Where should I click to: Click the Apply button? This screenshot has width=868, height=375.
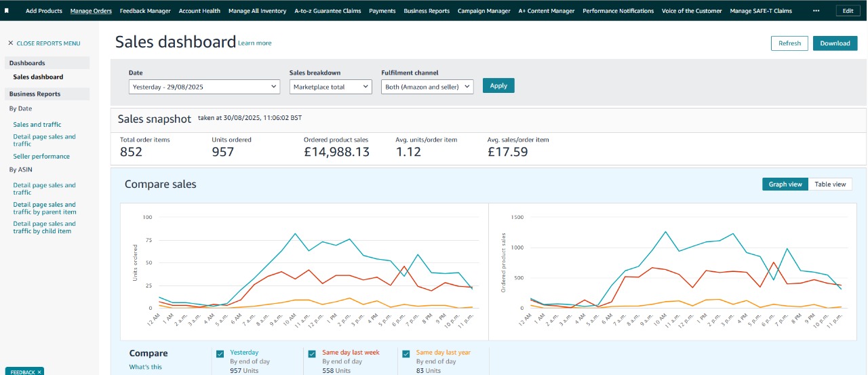pyautogui.click(x=498, y=85)
